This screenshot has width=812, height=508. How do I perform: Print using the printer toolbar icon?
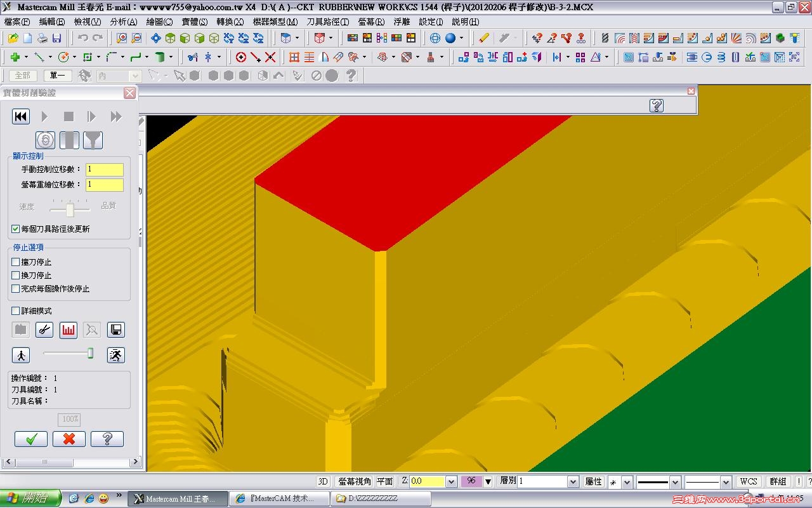coord(42,38)
